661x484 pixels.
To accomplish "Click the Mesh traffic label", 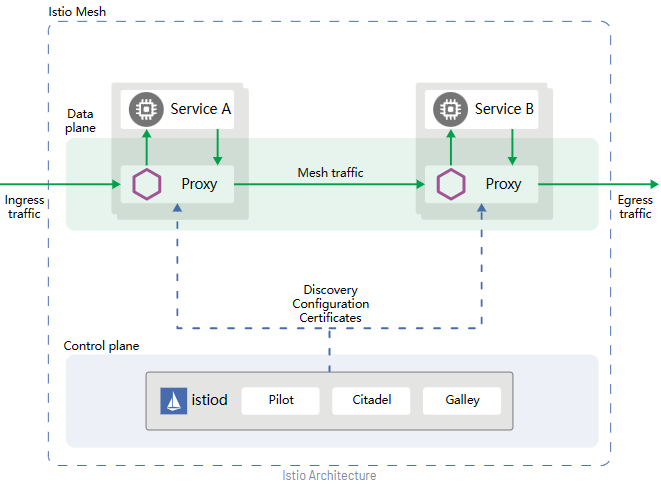I will [330, 173].
